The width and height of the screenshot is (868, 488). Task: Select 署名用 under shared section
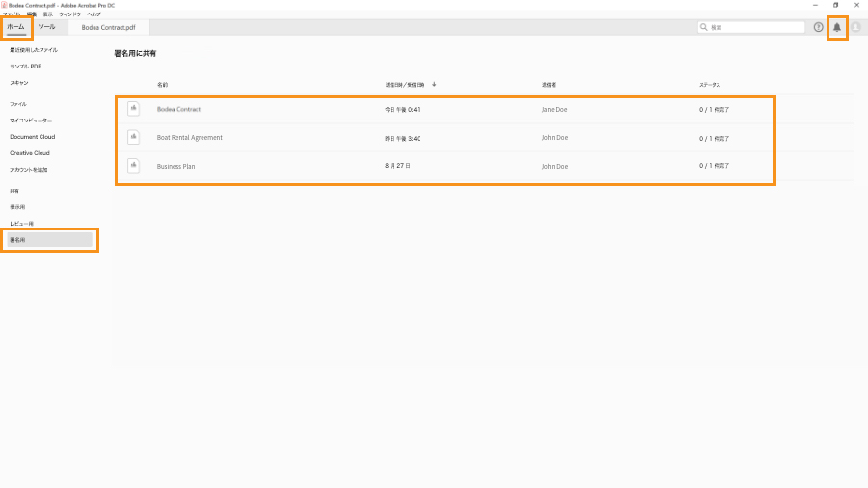49,240
